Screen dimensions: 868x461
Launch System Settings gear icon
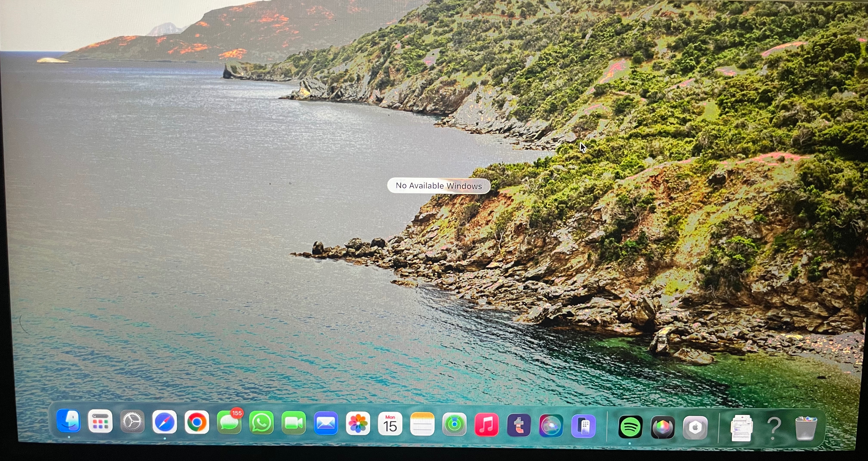pos(132,422)
